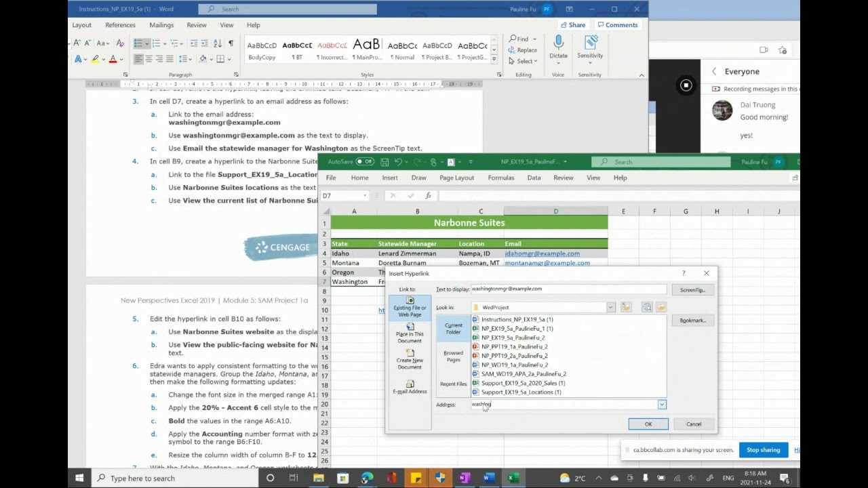Click Address input field in dialog
Screen dimensions: 868x488
pyautogui.click(x=564, y=405)
